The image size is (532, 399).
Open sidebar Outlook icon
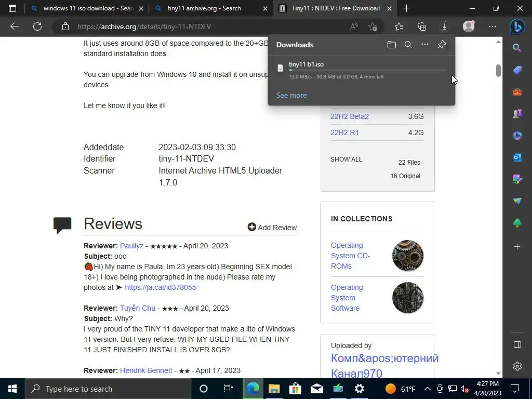(x=517, y=157)
